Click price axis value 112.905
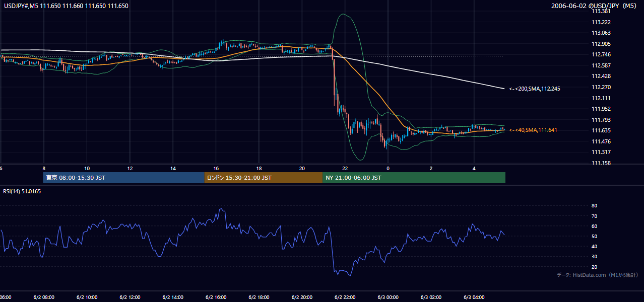644x302 pixels. (x=601, y=44)
